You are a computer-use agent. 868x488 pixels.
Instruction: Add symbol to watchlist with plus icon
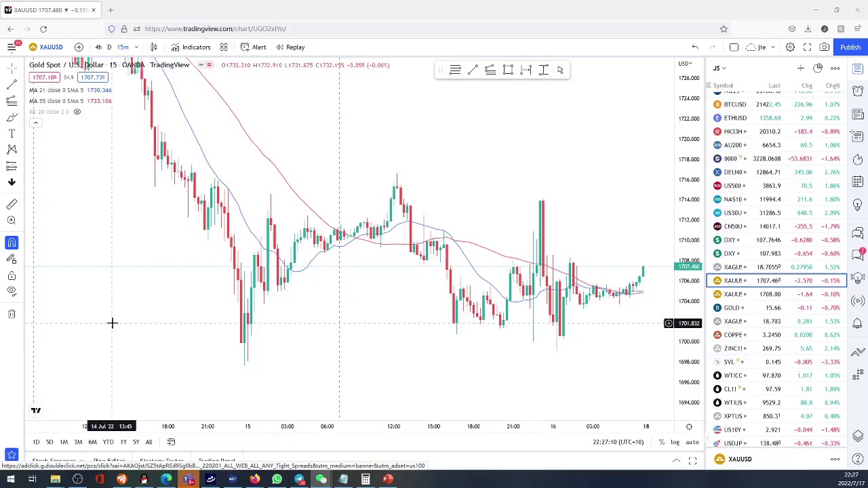[x=800, y=68]
